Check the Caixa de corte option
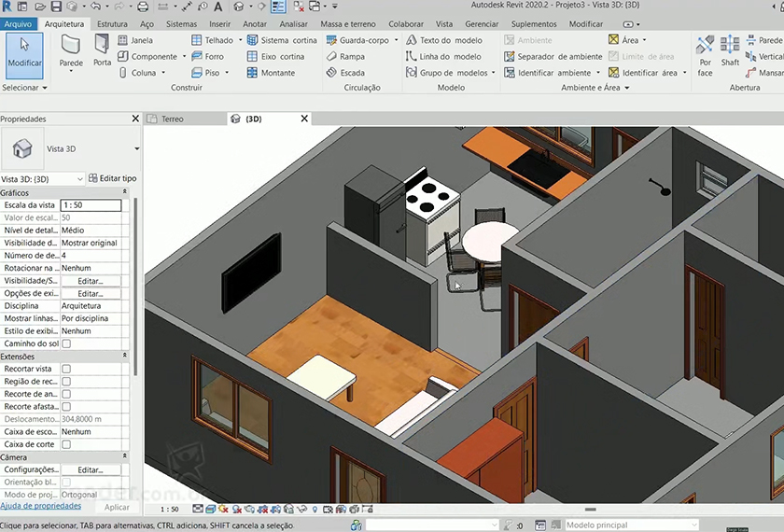Viewport: 784px width, 532px height. coord(66,444)
